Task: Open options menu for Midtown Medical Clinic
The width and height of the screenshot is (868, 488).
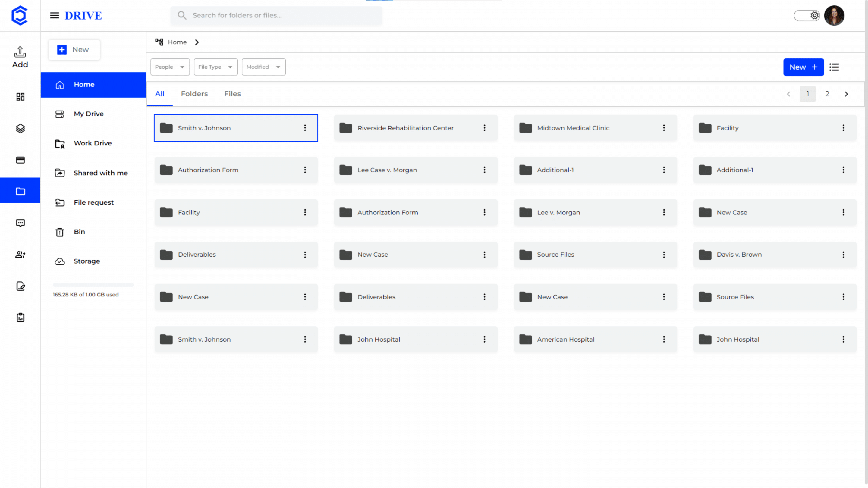Action: click(664, 128)
